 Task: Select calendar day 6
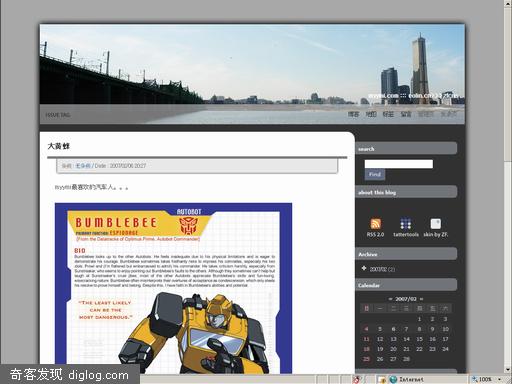(393, 329)
